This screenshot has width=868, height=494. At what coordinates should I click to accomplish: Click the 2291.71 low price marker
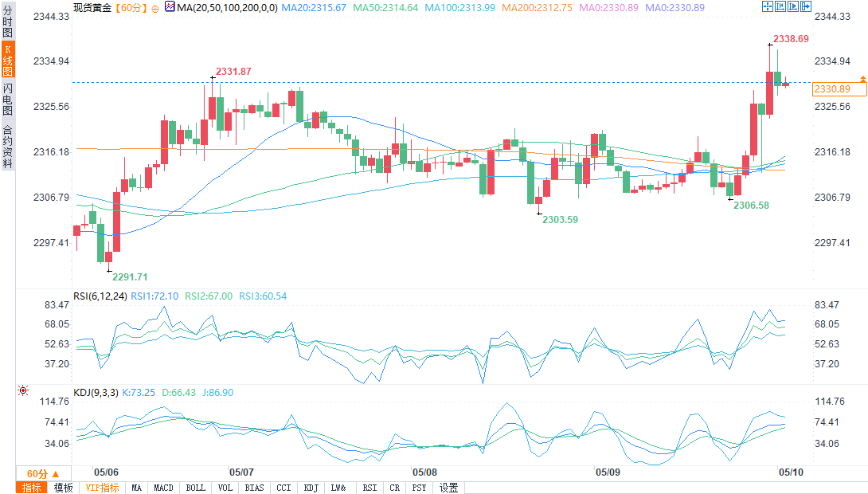tap(130, 277)
